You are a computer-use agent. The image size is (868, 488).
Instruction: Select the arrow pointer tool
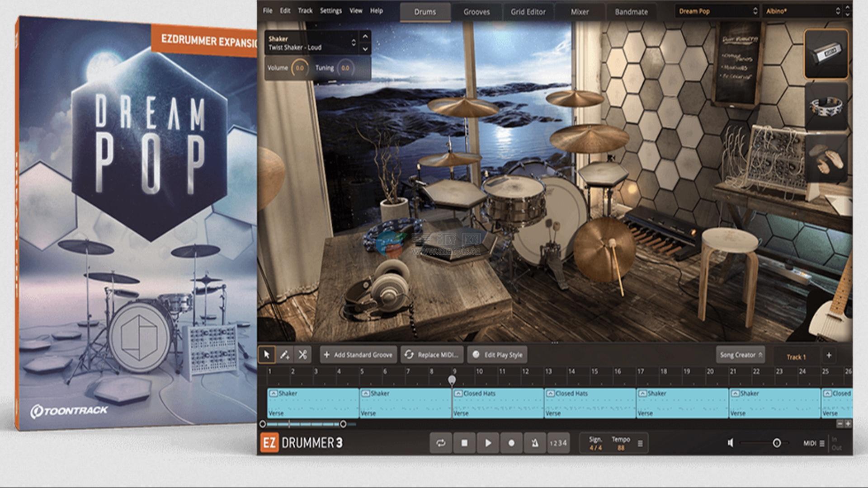click(267, 355)
